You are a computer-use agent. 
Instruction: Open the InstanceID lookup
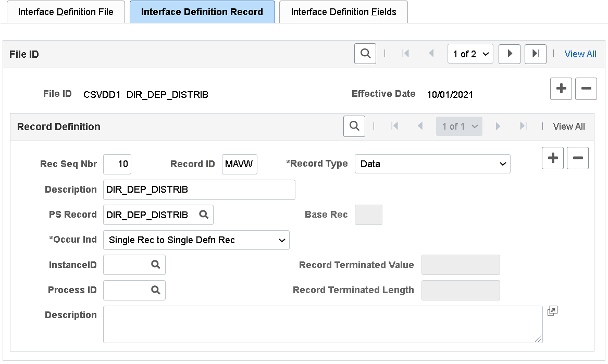coord(156,265)
